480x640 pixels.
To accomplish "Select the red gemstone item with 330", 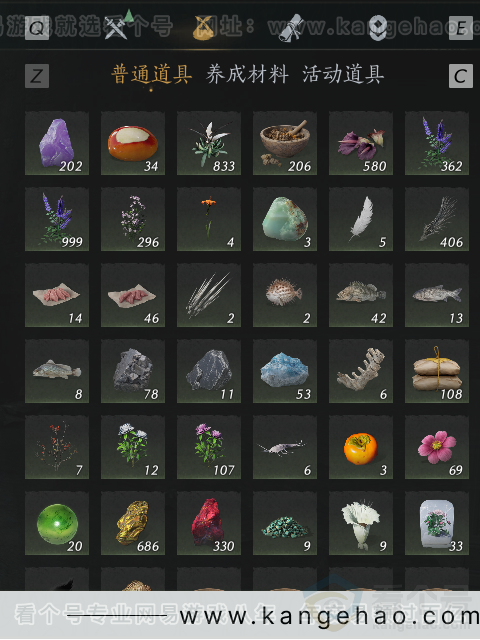I will pos(209,523).
